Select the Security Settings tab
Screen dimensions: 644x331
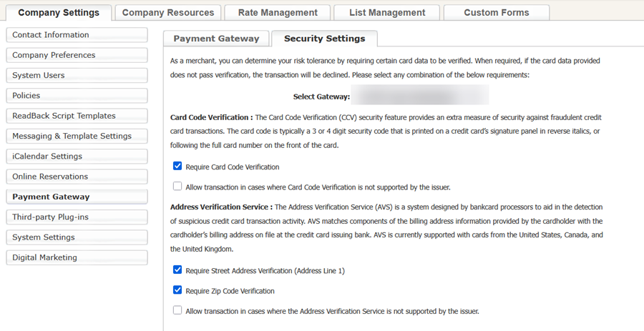tap(324, 39)
